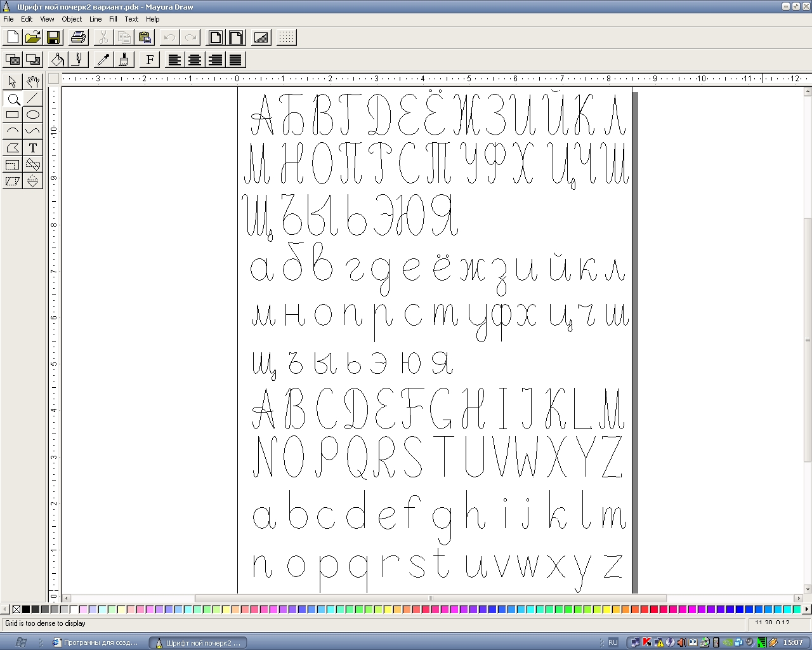Align text right
Screen dimensions: 812x650
click(216, 60)
